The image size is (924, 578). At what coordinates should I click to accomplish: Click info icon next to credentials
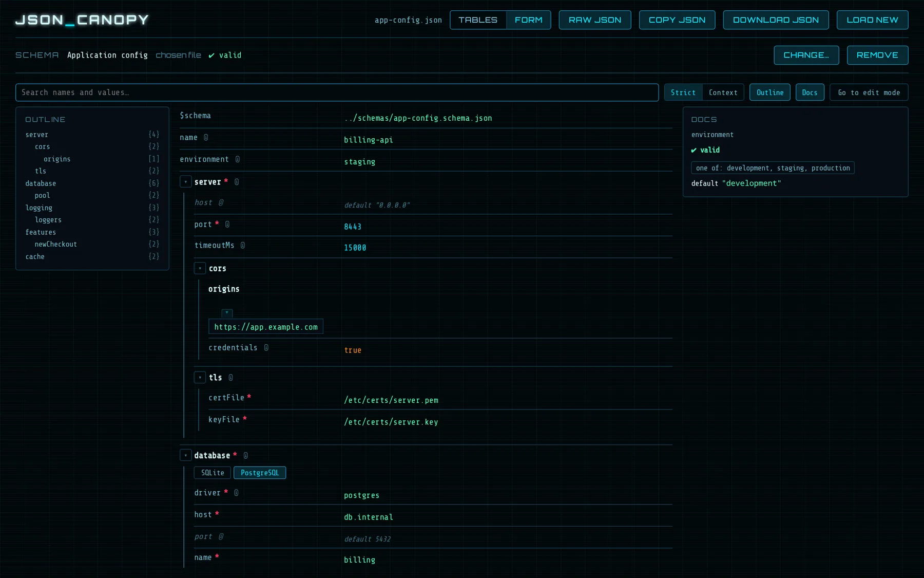(266, 348)
